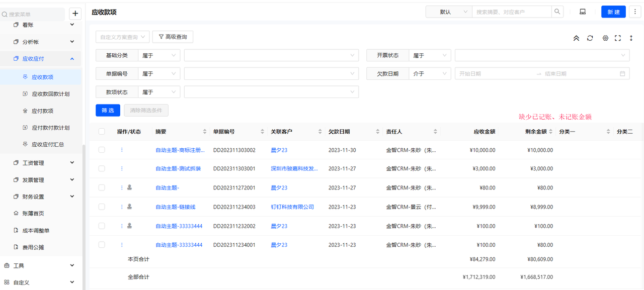Open 应付款项 in sidebar

pos(42,111)
